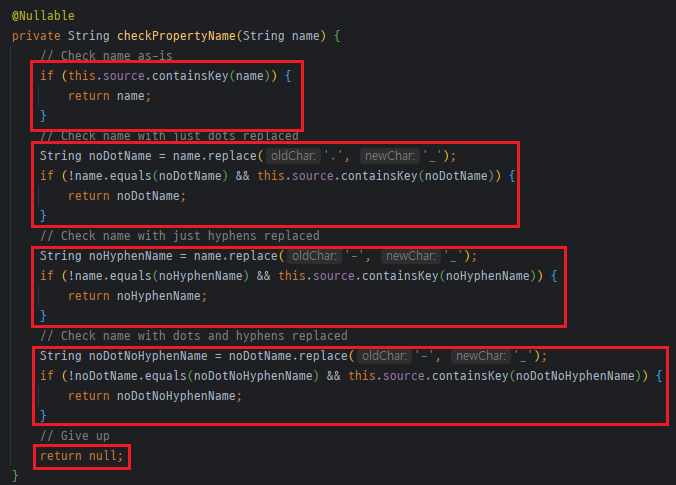676x485 pixels.
Task: Click containsKey(noHyphenName) call
Action: 449,276
